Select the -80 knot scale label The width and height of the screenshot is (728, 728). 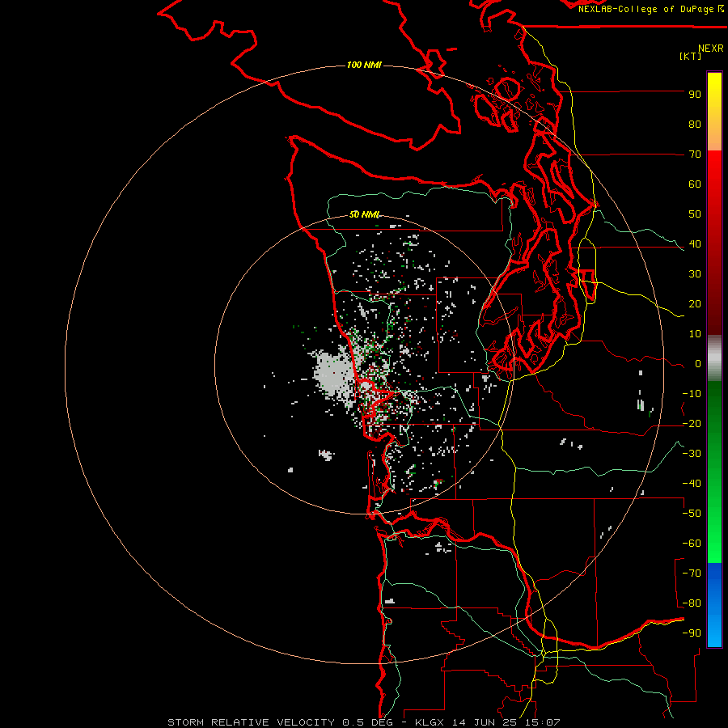pyautogui.click(x=692, y=603)
